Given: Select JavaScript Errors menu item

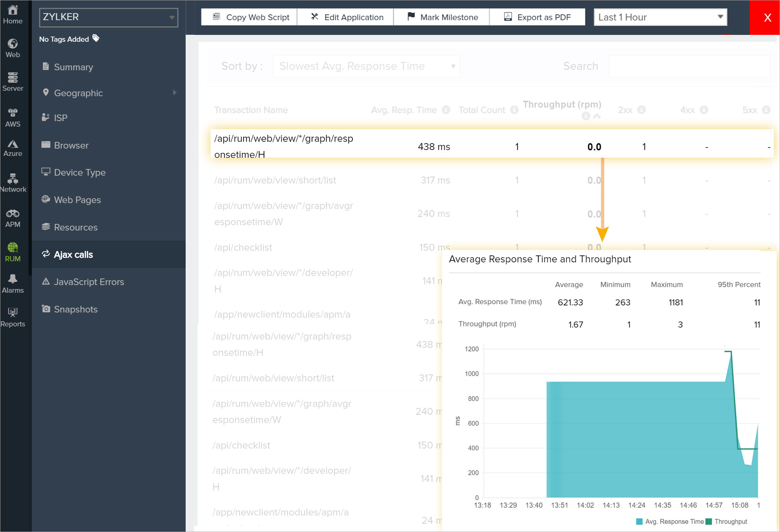Looking at the screenshot, I should (89, 282).
